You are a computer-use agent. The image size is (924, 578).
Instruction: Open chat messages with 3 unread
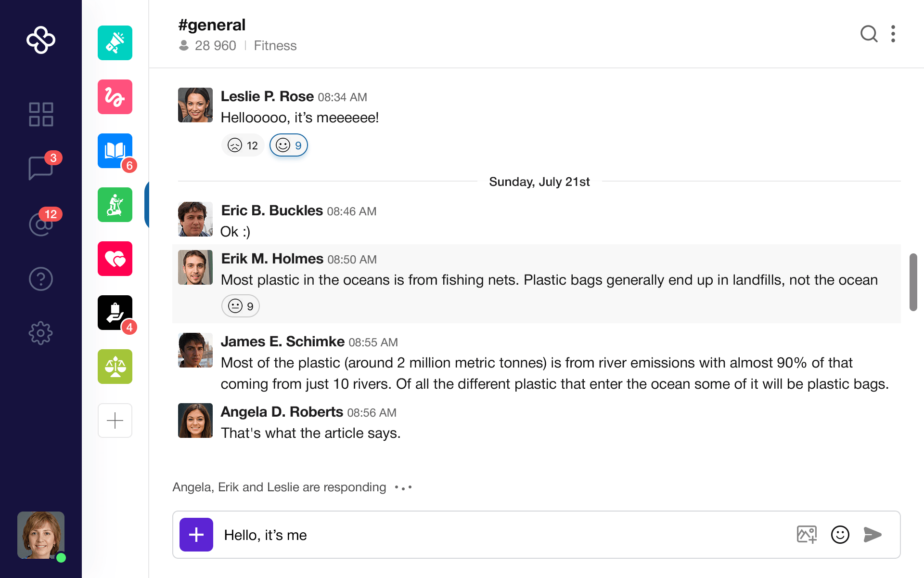click(41, 168)
